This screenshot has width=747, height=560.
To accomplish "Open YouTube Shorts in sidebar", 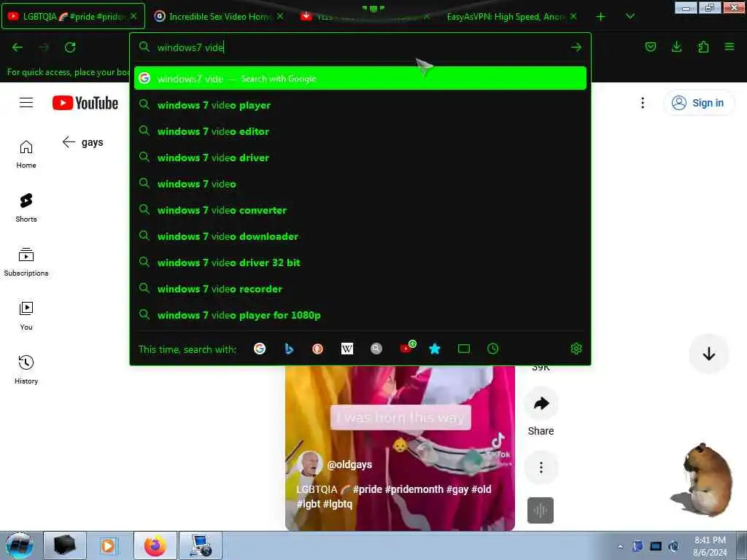I will pos(26,208).
